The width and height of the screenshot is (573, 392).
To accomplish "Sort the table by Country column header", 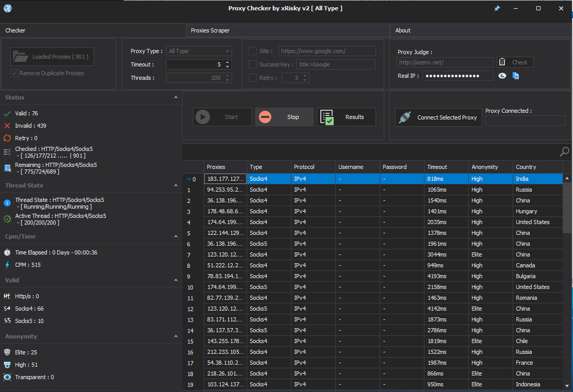I will click(526, 167).
